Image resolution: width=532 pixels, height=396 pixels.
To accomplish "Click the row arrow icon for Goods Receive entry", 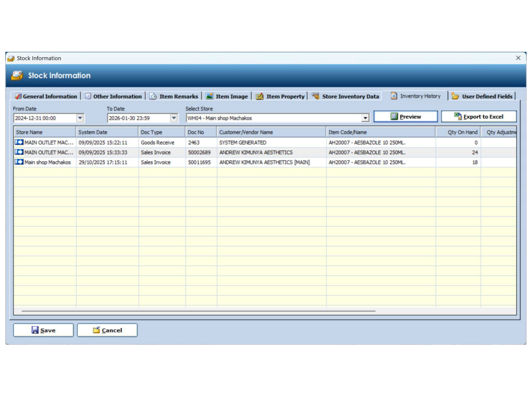I will pos(19,142).
